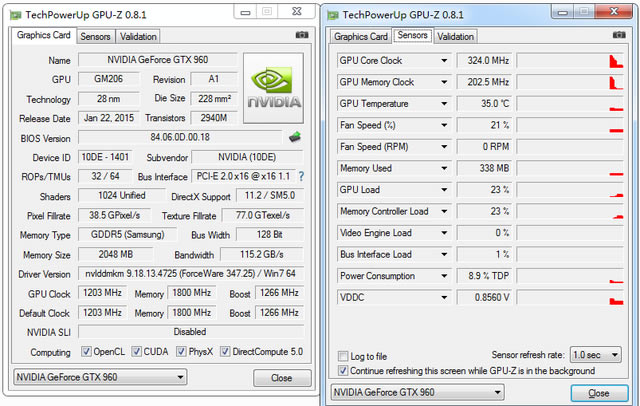
Task: Click the 8.9 % TDP value
Action: pos(484,276)
